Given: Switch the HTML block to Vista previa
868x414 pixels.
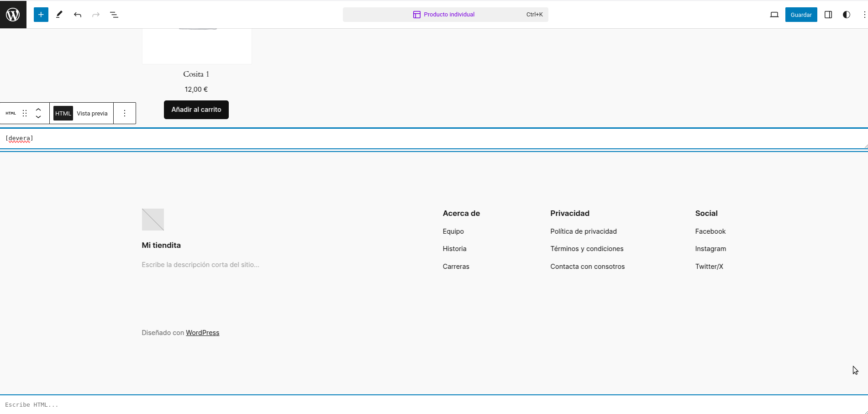Looking at the screenshot, I should (92, 113).
